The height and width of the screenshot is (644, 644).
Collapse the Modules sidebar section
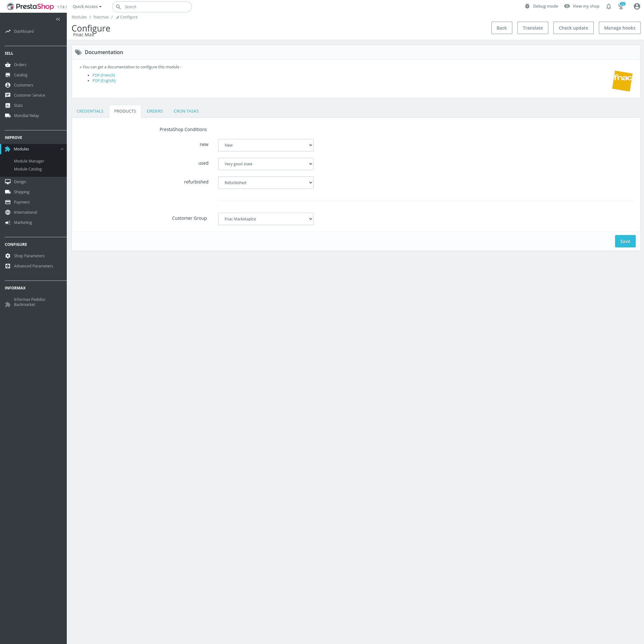tap(62, 149)
